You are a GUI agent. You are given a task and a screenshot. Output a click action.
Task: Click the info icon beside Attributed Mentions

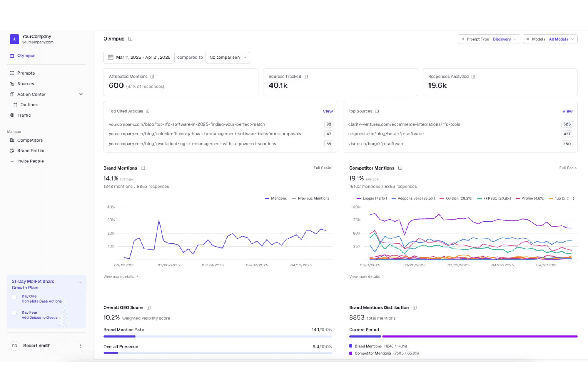(152, 77)
